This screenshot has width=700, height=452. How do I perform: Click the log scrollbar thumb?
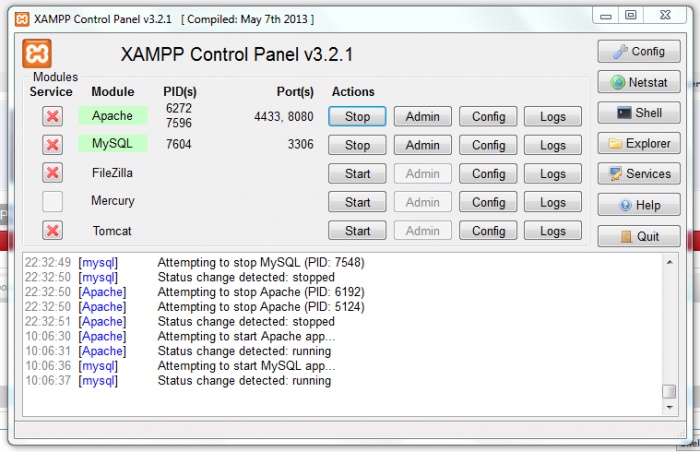pyautogui.click(x=669, y=392)
